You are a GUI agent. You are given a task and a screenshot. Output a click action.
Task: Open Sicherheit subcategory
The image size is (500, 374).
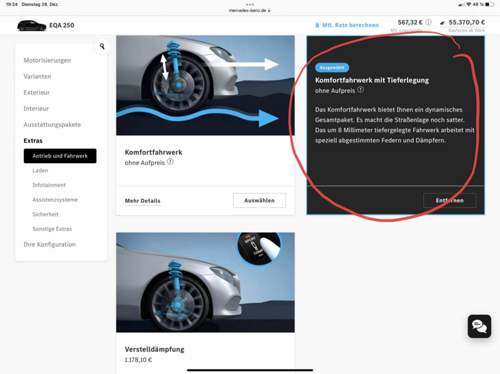point(45,214)
